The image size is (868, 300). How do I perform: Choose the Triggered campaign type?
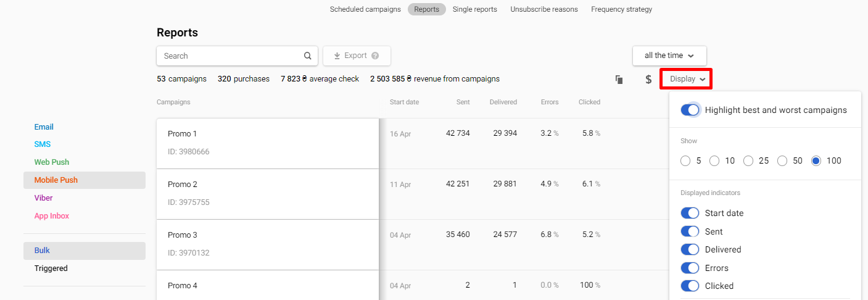[x=51, y=269]
